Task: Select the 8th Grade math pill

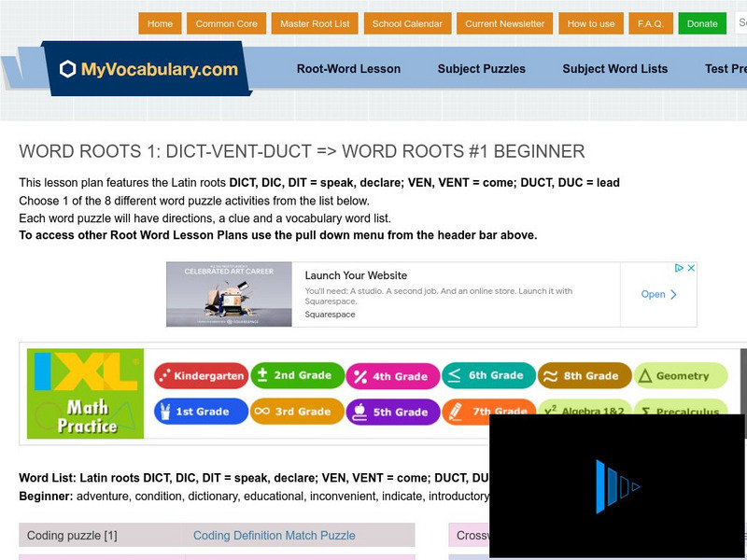Action: [585, 376]
